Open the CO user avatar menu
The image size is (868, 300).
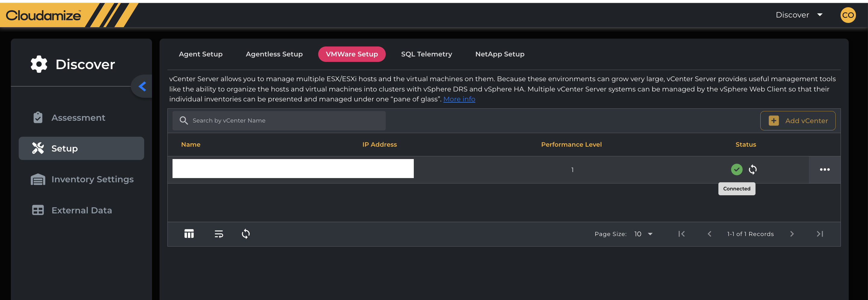(x=848, y=15)
